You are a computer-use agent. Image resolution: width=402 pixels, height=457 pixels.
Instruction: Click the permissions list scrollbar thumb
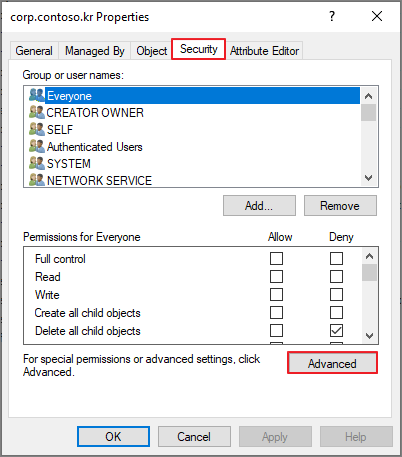click(x=369, y=272)
